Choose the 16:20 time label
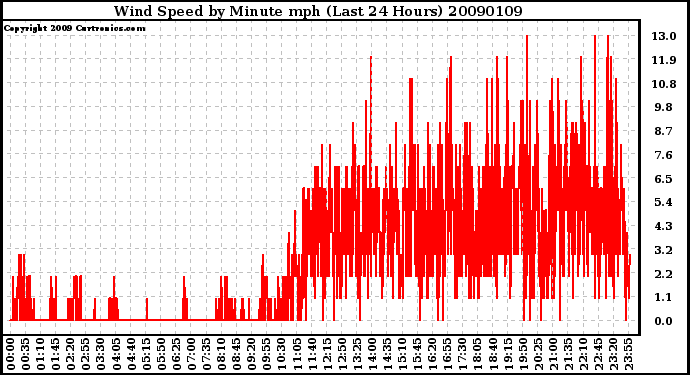This screenshot has width=690, height=375. pos(433,354)
